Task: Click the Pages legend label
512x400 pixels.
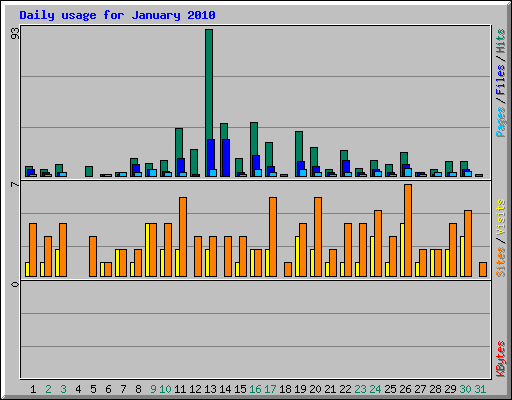Action: (x=501, y=122)
